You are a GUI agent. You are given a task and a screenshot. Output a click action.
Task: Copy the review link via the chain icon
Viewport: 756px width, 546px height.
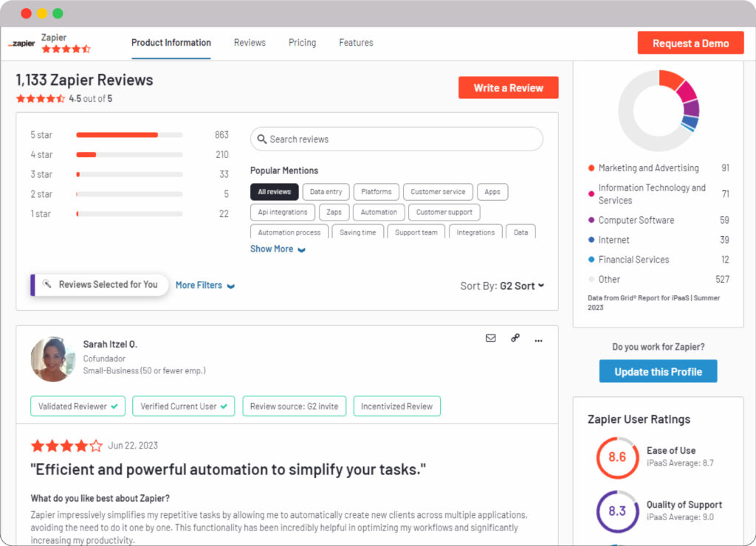point(515,339)
